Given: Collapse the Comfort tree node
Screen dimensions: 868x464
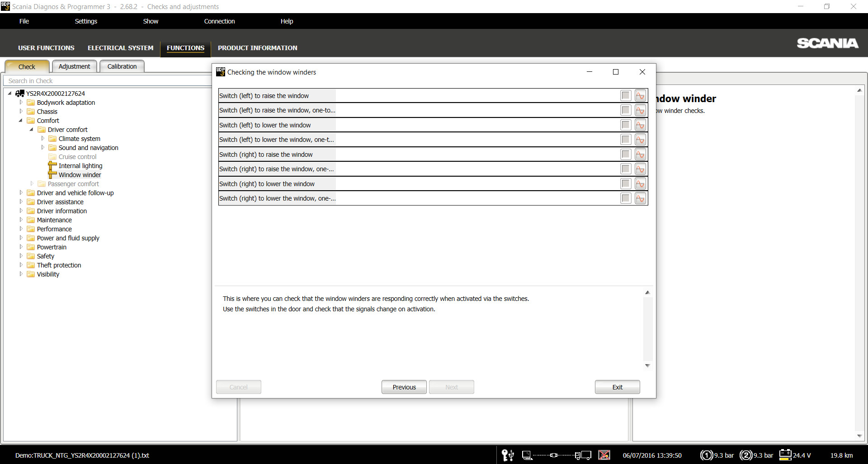Looking at the screenshot, I should (x=21, y=121).
